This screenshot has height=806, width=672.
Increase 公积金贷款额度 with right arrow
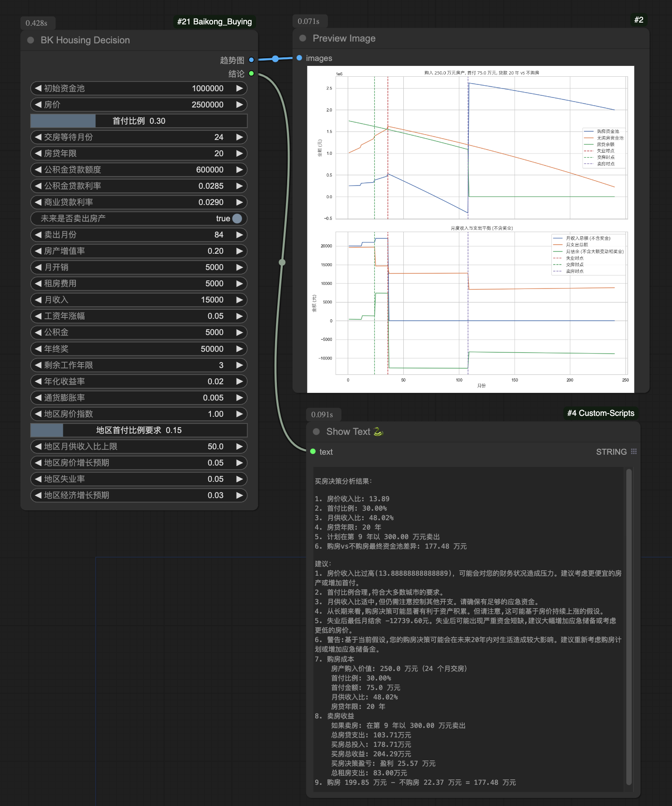(x=240, y=170)
